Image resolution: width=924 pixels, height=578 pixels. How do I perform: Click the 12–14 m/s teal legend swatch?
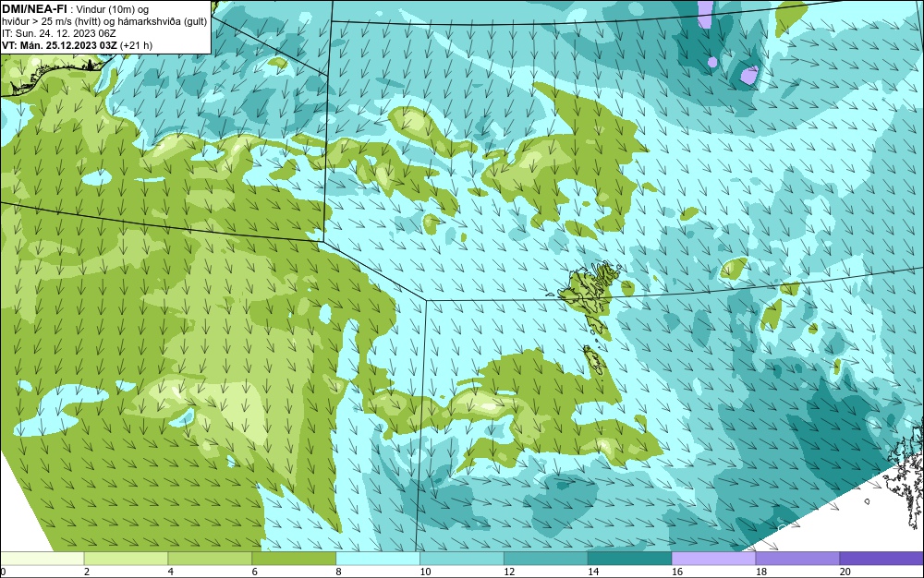pyautogui.click(x=546, y=558)
